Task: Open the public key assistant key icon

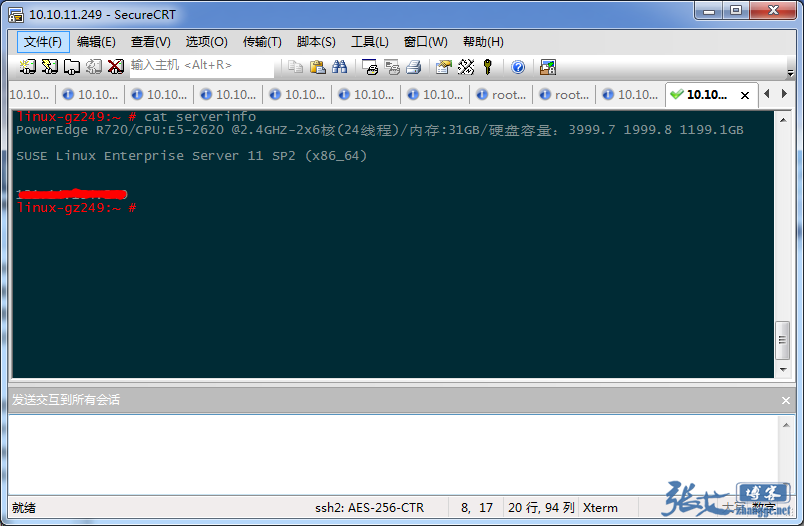Action: (x=488, y=67)
